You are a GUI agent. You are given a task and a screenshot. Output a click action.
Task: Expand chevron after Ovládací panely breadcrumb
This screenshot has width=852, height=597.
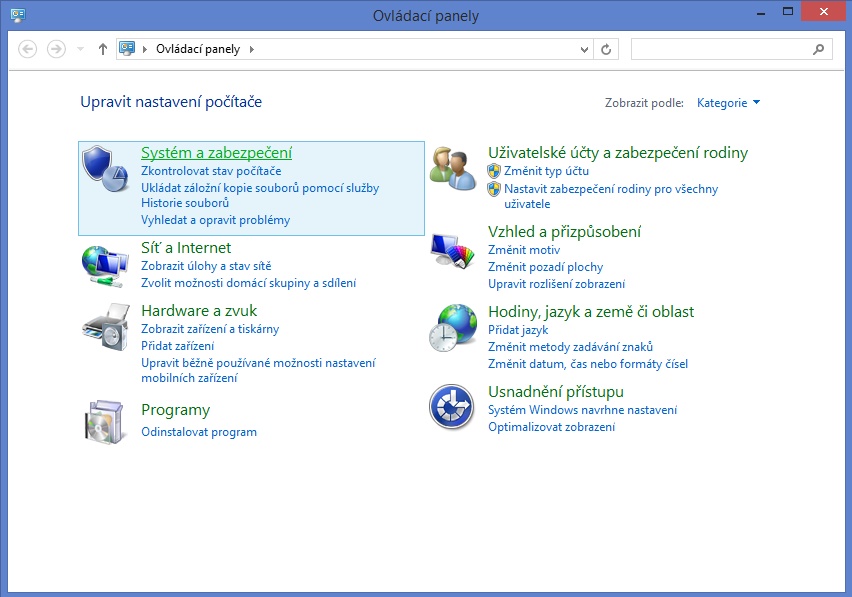[251, 49]
